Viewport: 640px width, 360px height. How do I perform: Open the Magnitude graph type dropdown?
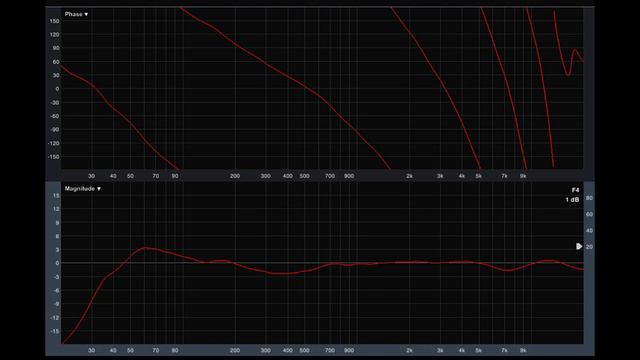(x=83, y=189)
